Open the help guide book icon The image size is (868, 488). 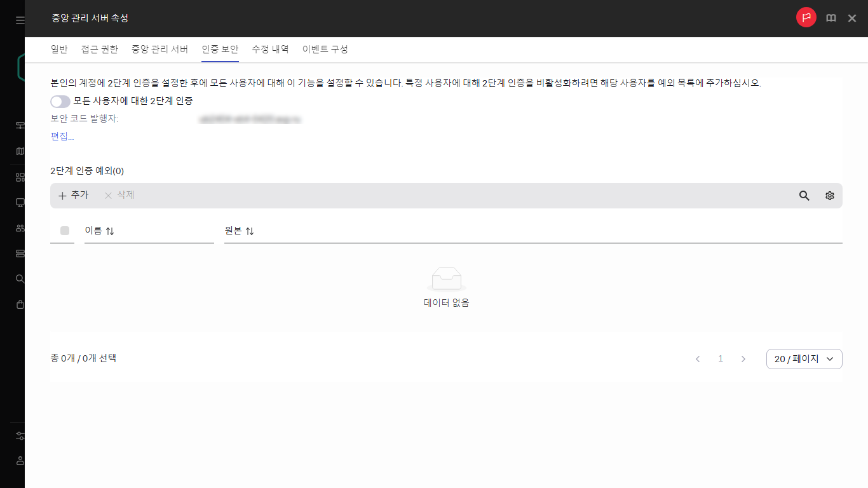[x=831, y=18]
